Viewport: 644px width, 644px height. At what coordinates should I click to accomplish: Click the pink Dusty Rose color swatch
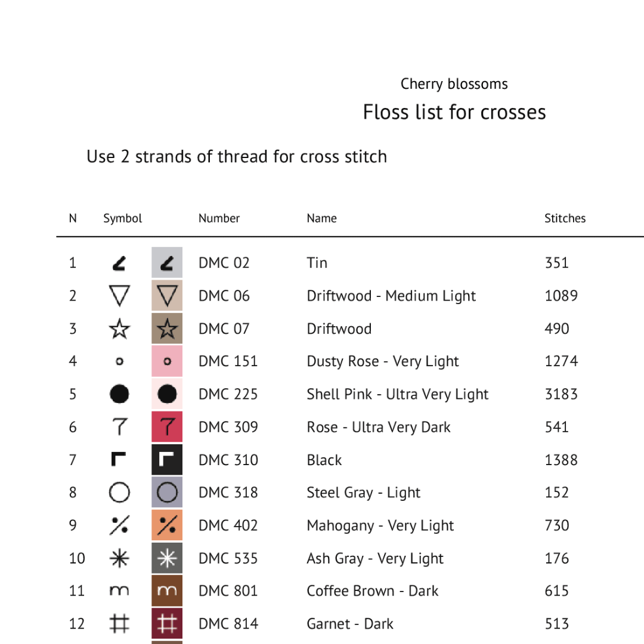[167, 361]
